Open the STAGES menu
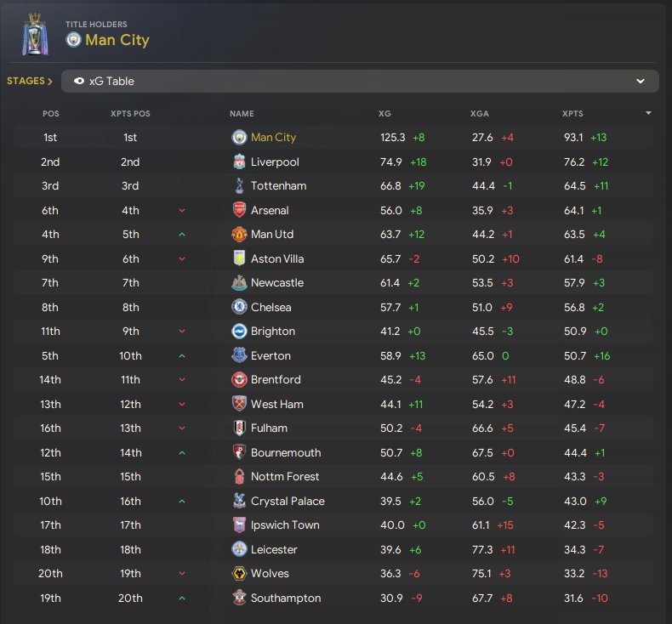This screenshot has height=624, width=672. 30,81
